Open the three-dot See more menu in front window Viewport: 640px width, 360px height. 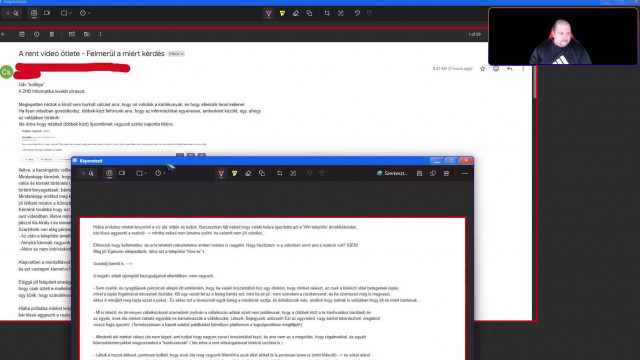(x=465, y=173)
